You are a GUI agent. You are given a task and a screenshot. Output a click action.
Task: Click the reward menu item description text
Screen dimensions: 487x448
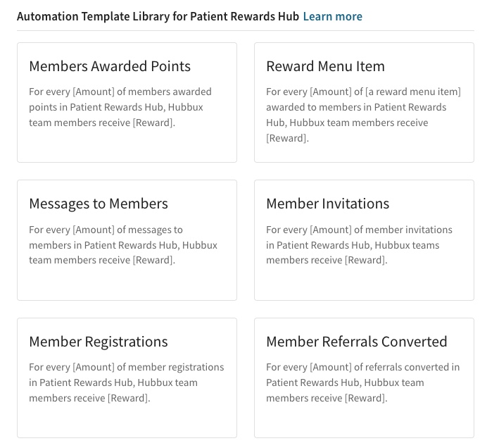[x=363, y=115]
